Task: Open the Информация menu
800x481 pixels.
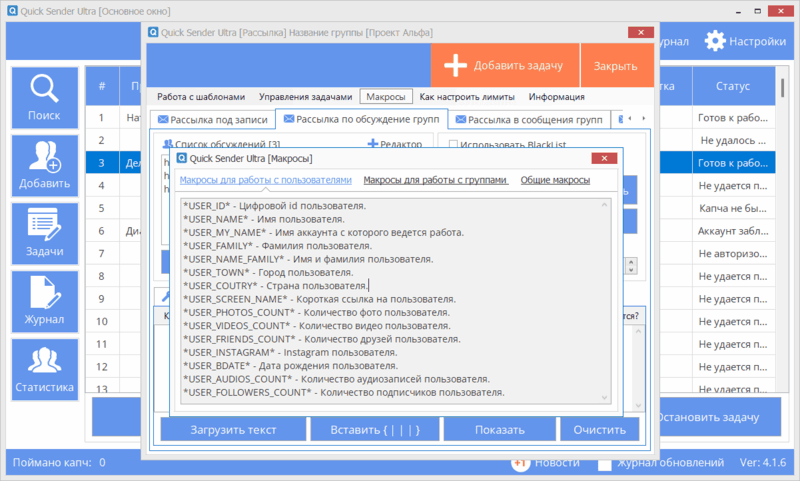Action: (x=557, y=97)
